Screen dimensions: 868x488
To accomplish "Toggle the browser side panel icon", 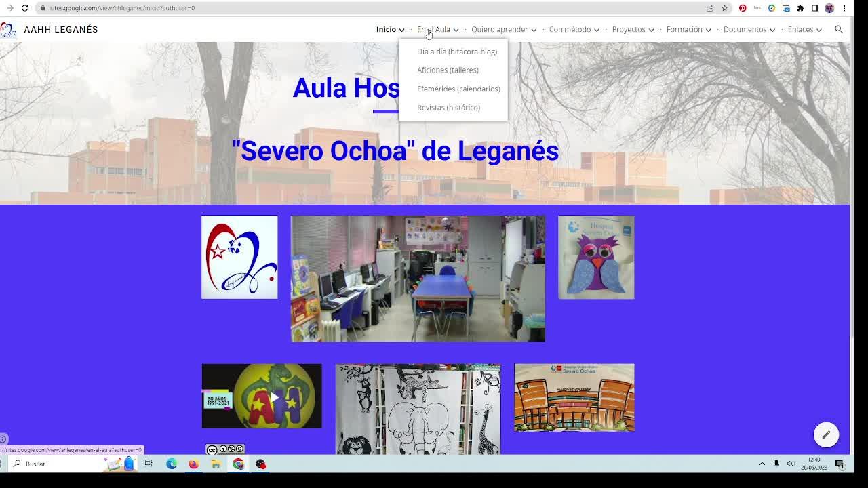I will coord(814,8).
